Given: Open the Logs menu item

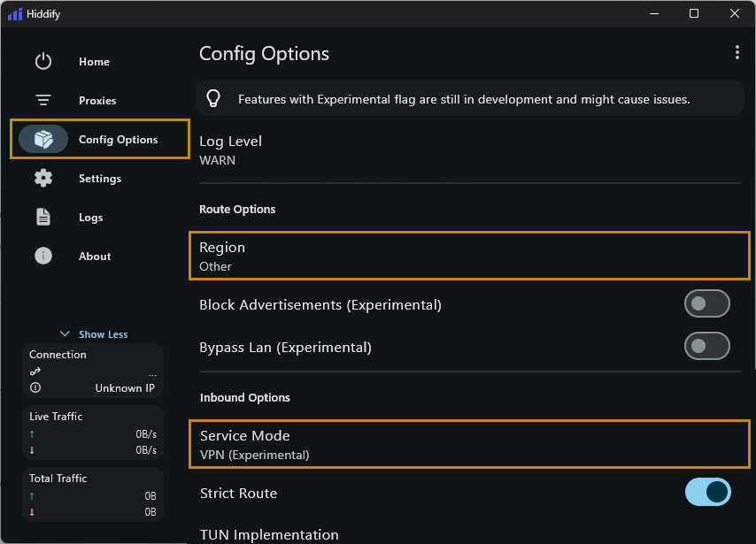Looking at the screenshot, I should click(90, 218).
